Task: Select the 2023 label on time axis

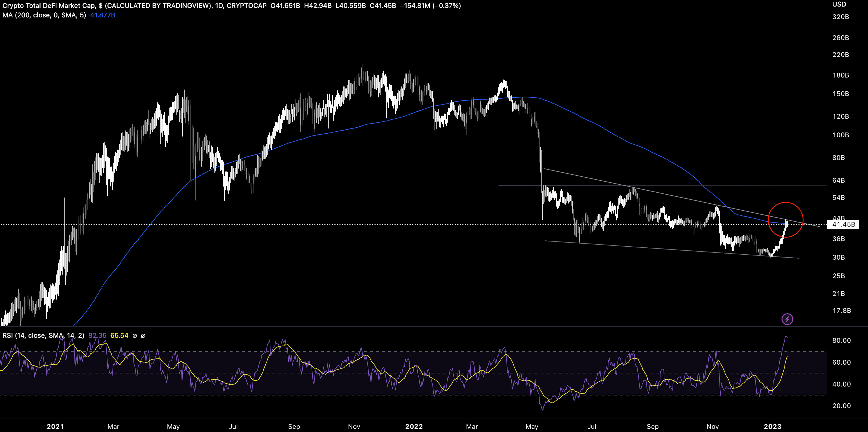Action: (772, 426)
